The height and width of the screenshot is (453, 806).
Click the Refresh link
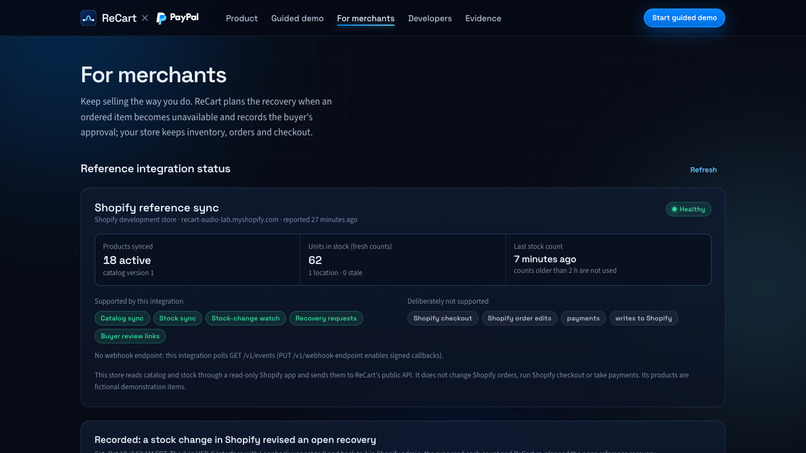click(703, 170)
